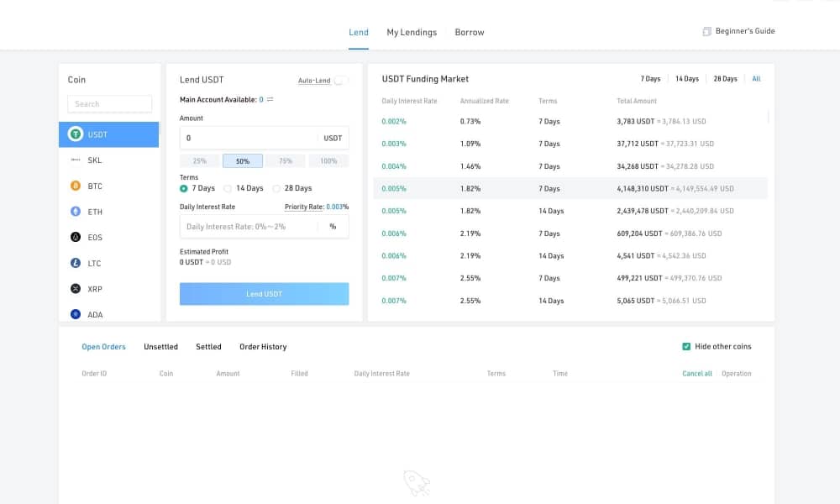Select the 14 Days term radio button

click(x=228, y=188)
